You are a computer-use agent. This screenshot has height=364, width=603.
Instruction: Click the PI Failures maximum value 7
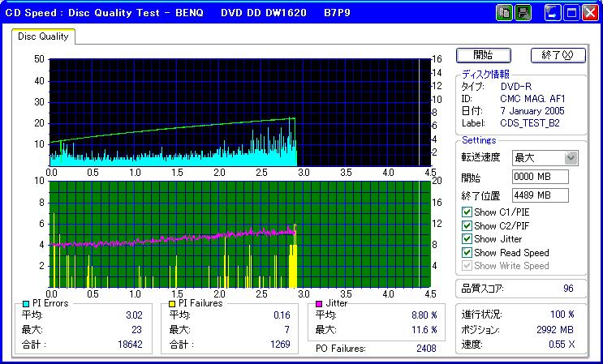tap(286, 329)
